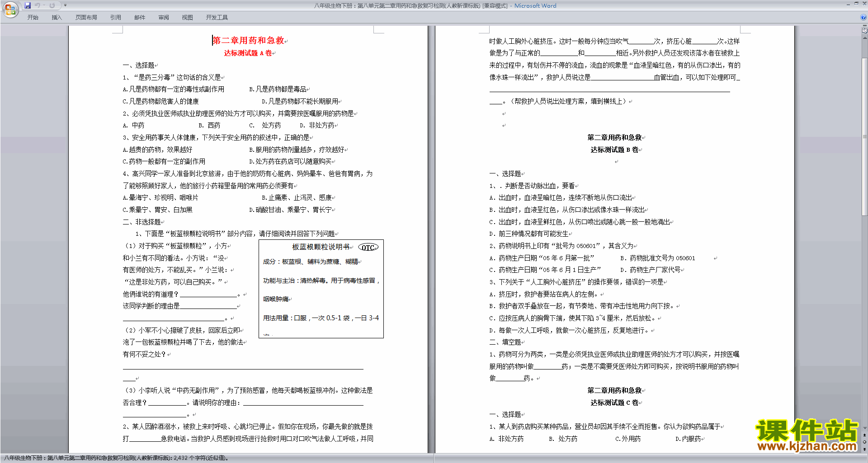Redo the last action
Image resolution: width=868 pixels, height=463 pixels.
pos(52,5)
